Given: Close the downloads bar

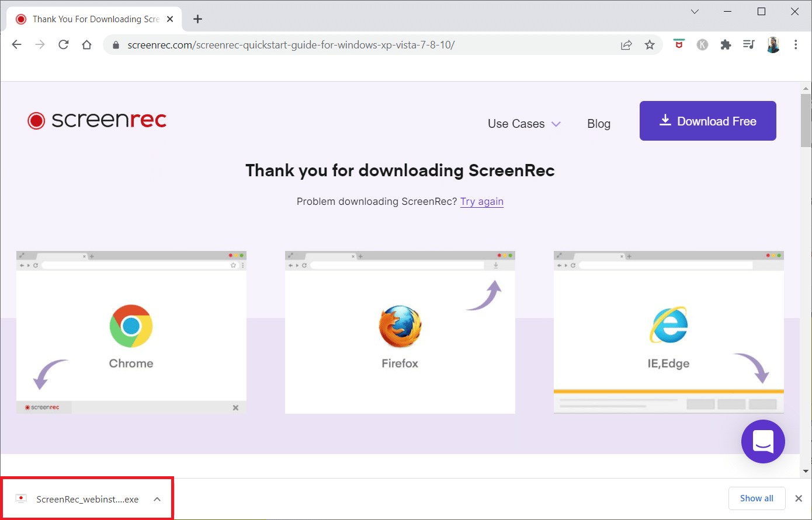Looking at the screenshot, I should coord(799,498).
